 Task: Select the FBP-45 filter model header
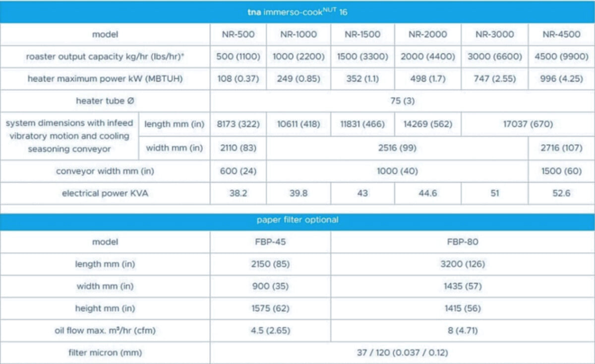(x=270, y=242)
